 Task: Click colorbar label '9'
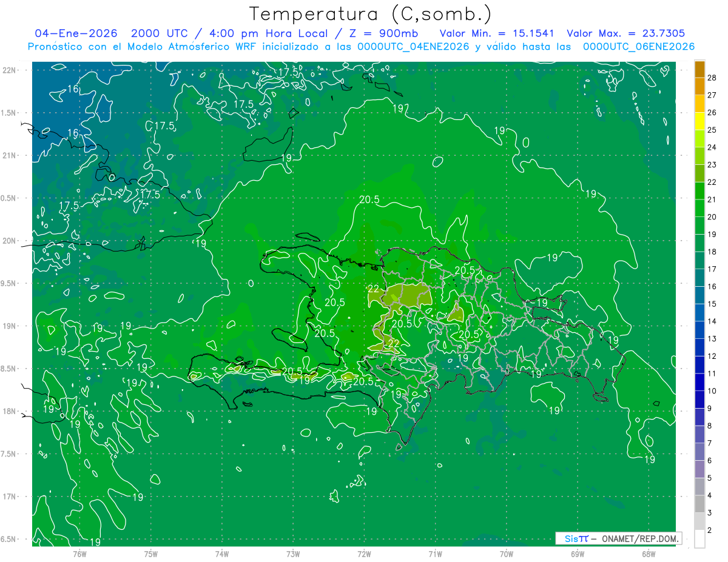pyautogui.click(x=710, y=409)
